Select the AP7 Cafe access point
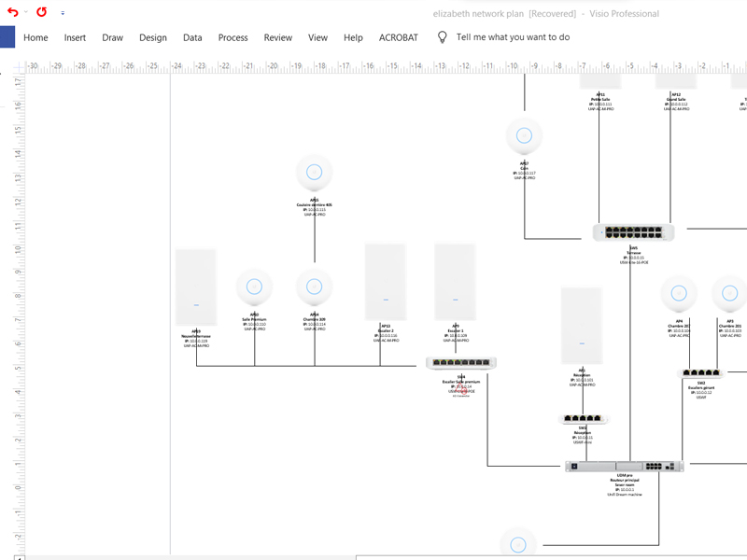This screenshot has width=747, height=560. (x=524, y=136)
